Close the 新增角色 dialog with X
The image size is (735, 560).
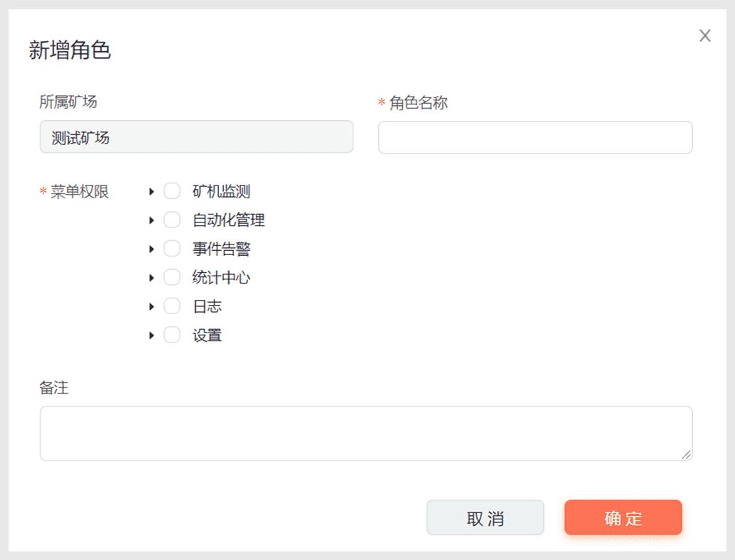(x=704, y=36)
